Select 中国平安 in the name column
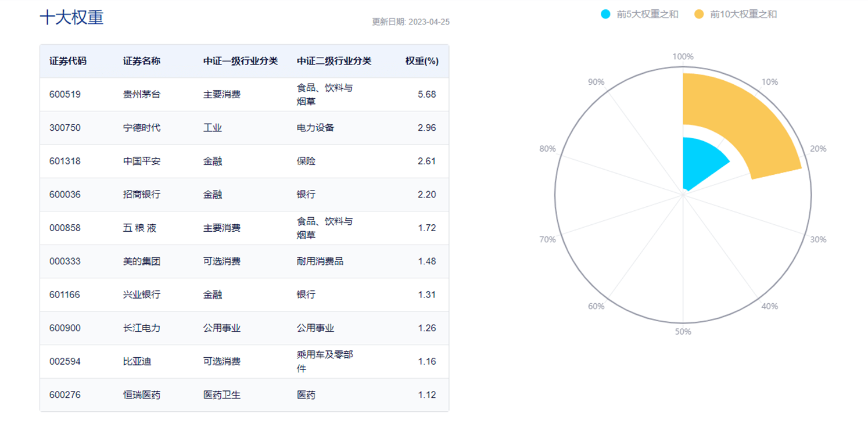The width and height of the screenshot is (868, 438). 142,161
